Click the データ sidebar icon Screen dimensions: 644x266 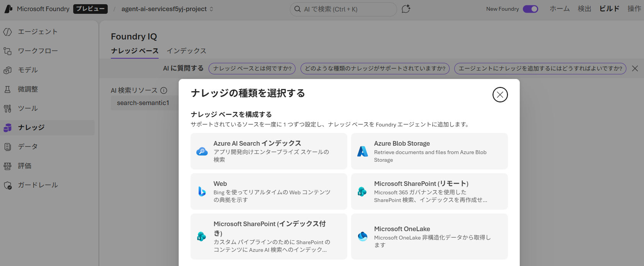8,147
